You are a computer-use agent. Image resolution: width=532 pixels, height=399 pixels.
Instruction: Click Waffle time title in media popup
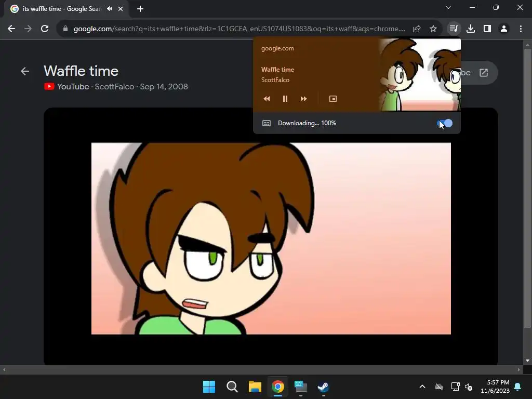tap(277, 70)
